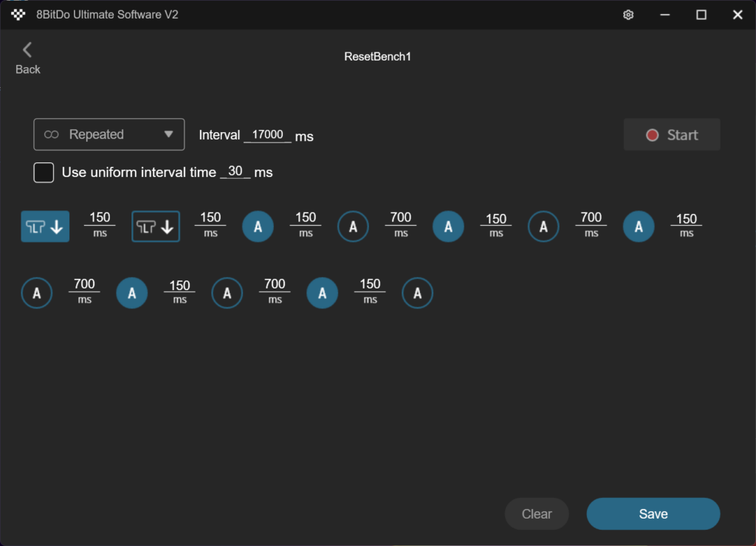Click the uniform interval 30 ms field

tap(236, 171)
